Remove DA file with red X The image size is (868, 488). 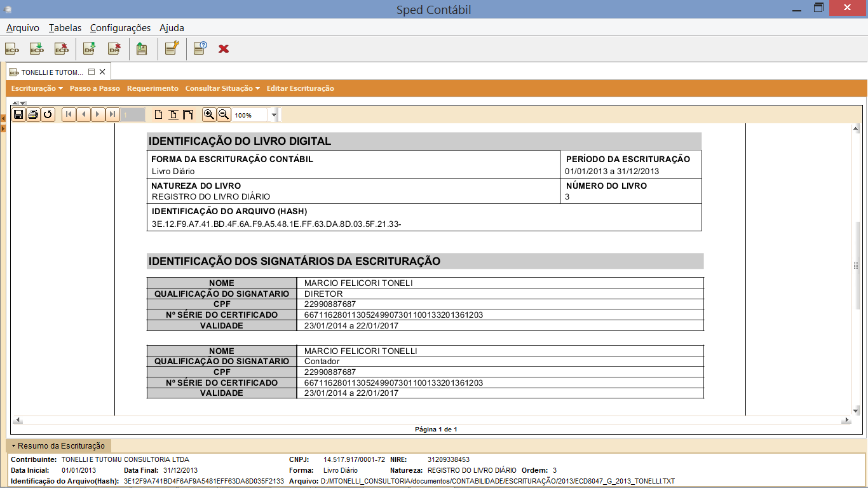[x=114, y=48]
